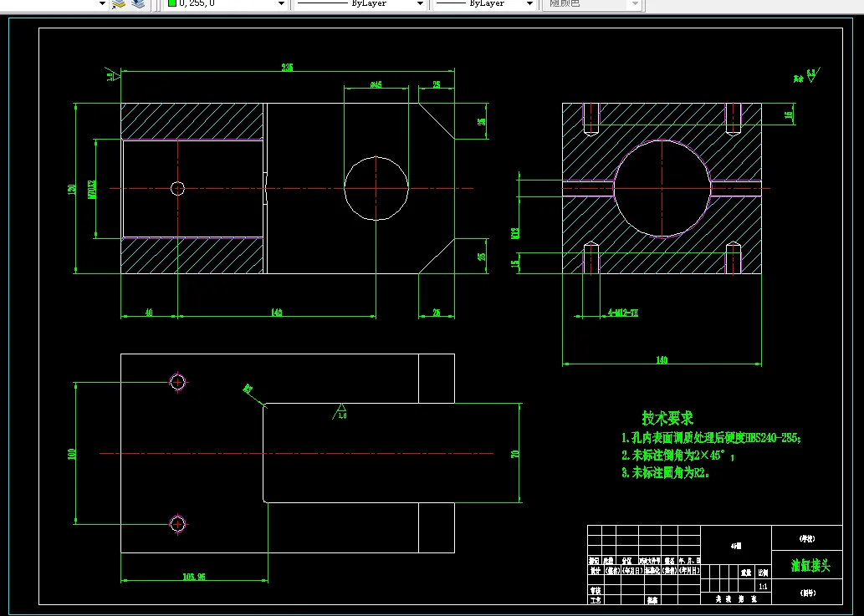The width and height of the screenshot is (864, 616).
Task: Select the 140 width dimension under section view
Action: tap(662, 360)
